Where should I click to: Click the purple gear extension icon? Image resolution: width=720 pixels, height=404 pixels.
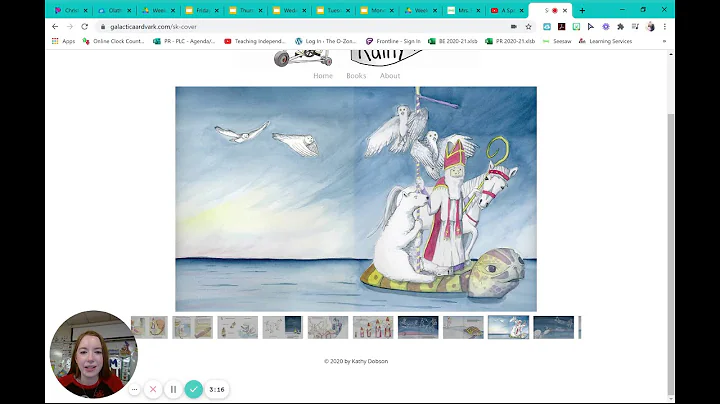tap(606, 27)
